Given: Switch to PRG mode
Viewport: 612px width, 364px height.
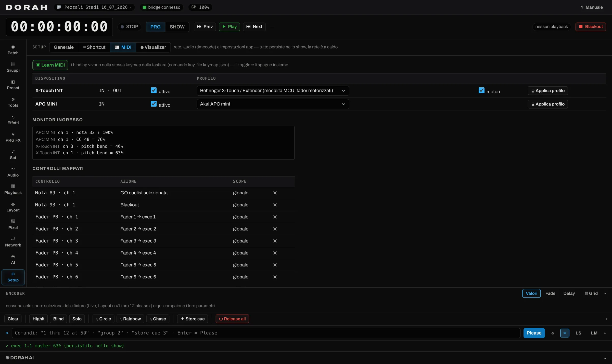Looking at the screenshot, I should [x=156, y=27].
